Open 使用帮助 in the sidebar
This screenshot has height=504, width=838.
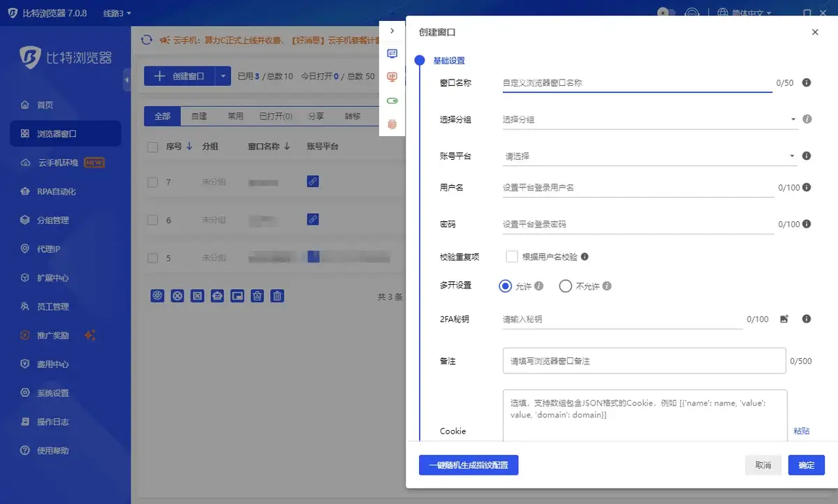pos(44,450)
